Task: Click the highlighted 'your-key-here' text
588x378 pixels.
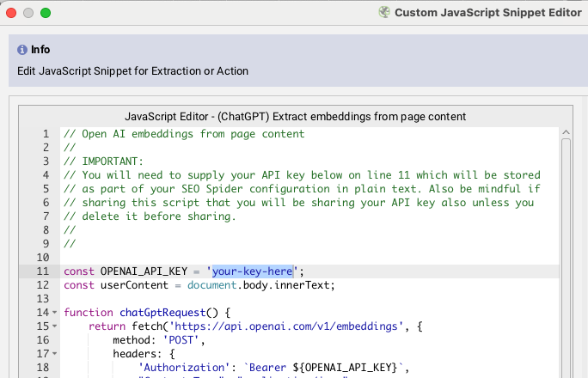Action: (253, 271)
